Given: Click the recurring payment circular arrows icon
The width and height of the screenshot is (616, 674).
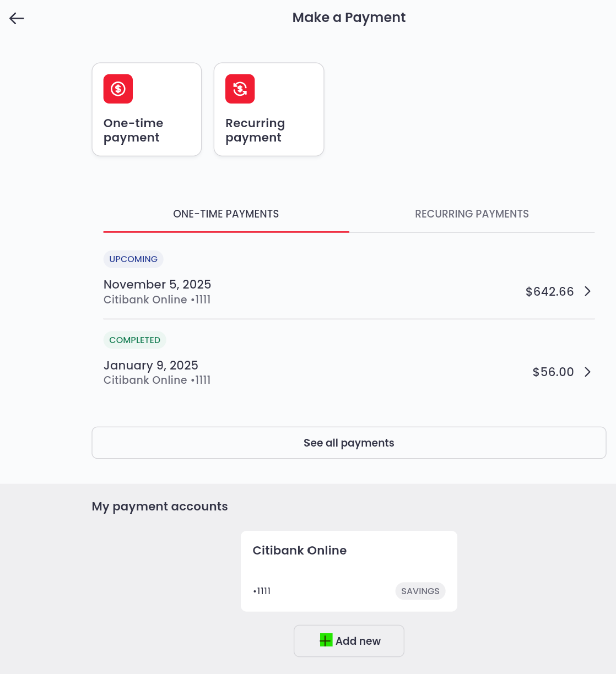Looking at the screenshot, I should click(x=240, y=89).
